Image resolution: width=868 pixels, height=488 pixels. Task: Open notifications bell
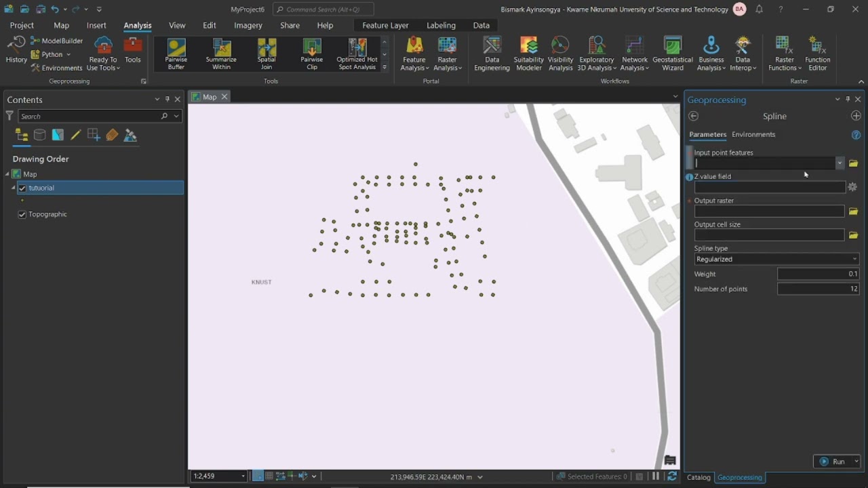(x=759, y=9)
